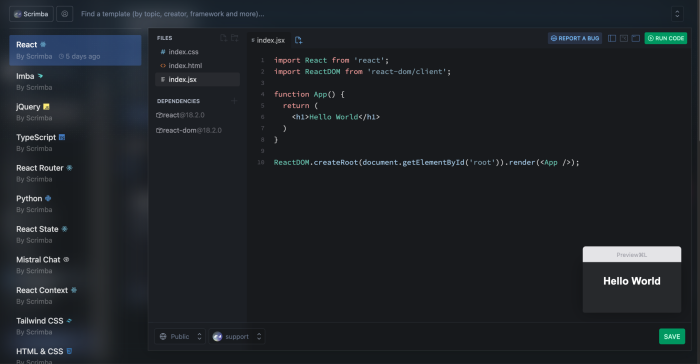Open the settings gear icon beside Scrimba
This screenshot has height=364, width=700.
pos(65,14)
